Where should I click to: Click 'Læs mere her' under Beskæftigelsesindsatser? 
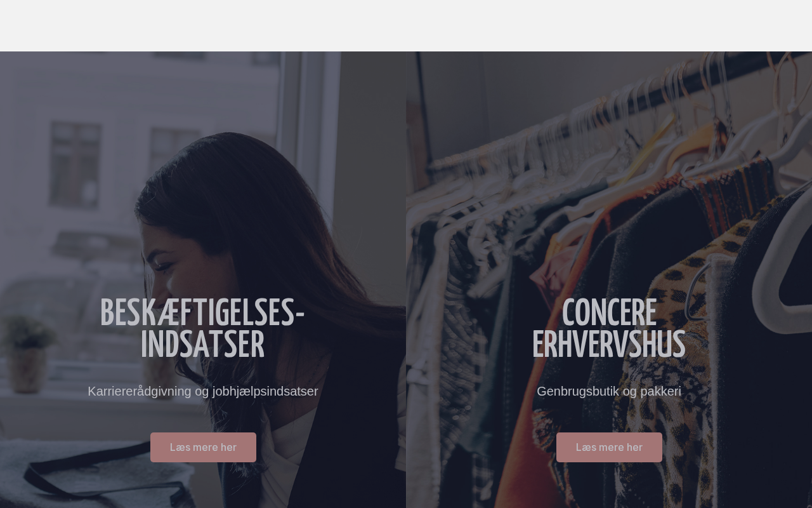pos(203,448)
